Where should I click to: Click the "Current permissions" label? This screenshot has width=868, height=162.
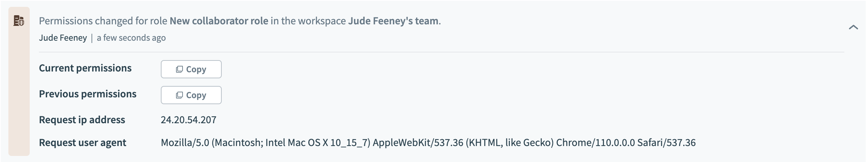click(85, 68)
